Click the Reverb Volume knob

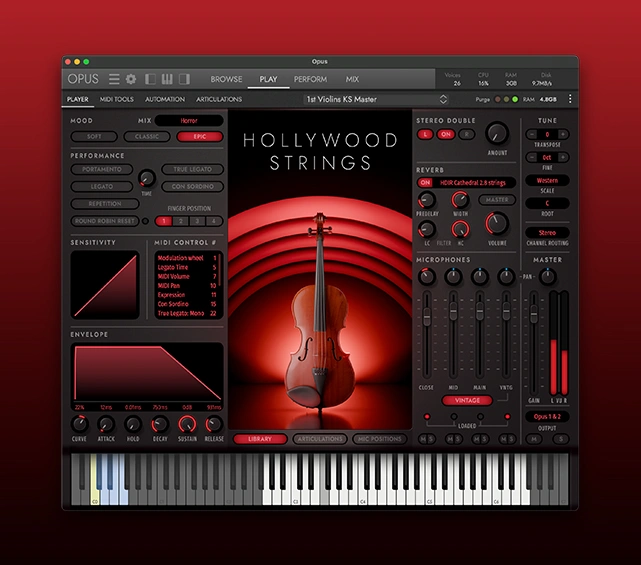point(497,224)
